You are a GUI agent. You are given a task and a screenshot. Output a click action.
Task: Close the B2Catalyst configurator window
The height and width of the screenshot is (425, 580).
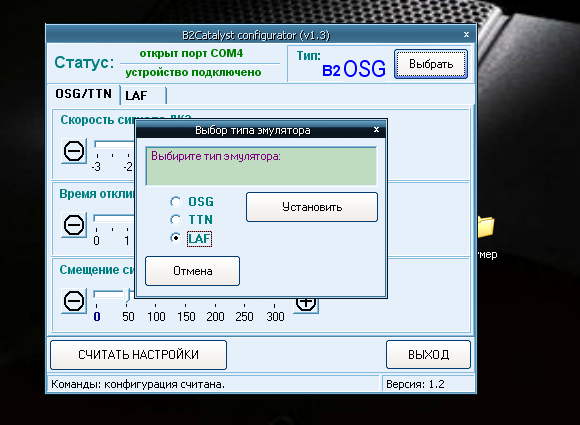point(466,34)
